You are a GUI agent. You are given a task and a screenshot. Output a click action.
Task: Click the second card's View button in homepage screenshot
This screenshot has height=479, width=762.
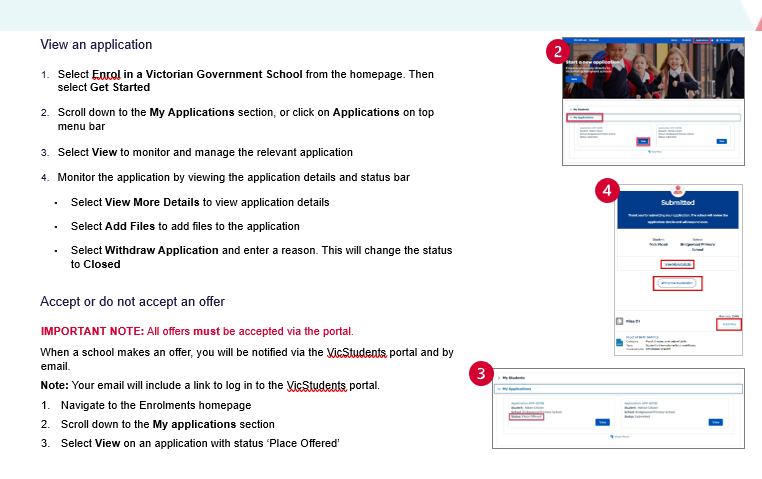[x=722, y=141]
